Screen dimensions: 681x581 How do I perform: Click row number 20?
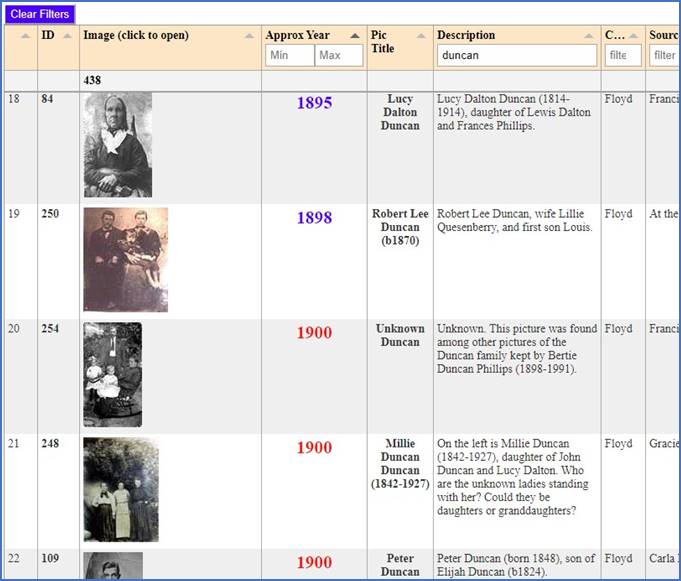tap(14, 329)
